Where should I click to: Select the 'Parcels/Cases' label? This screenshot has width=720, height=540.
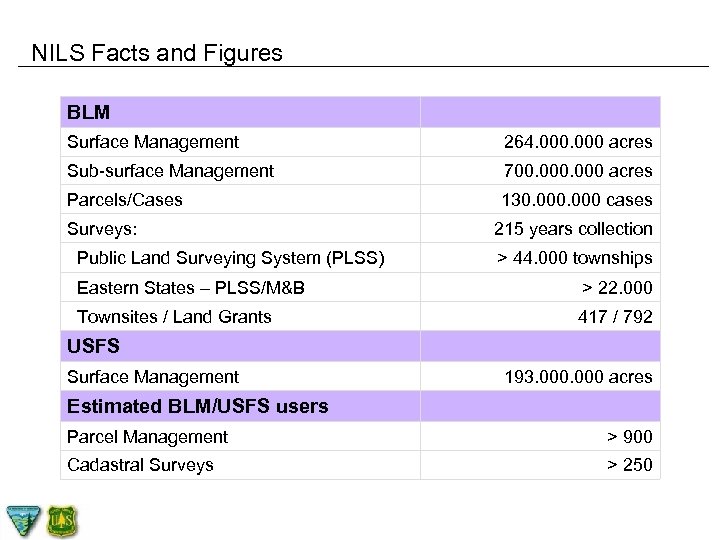(124, 200)
